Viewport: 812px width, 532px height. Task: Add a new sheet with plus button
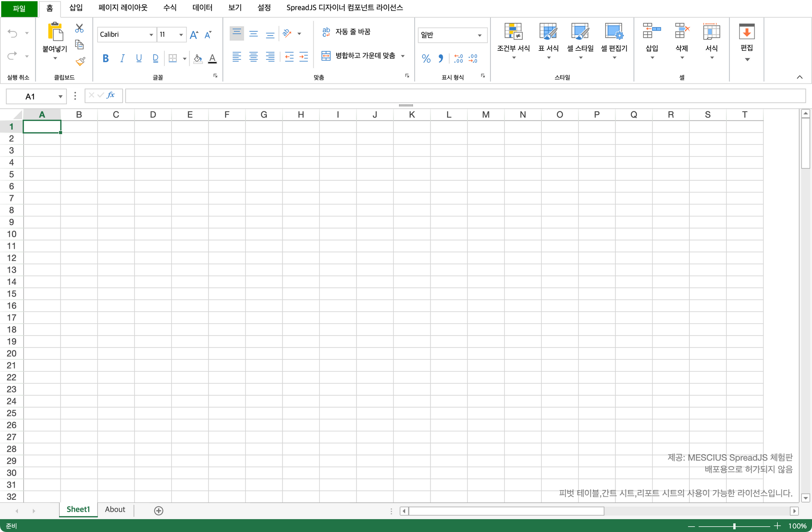point(159,511)
